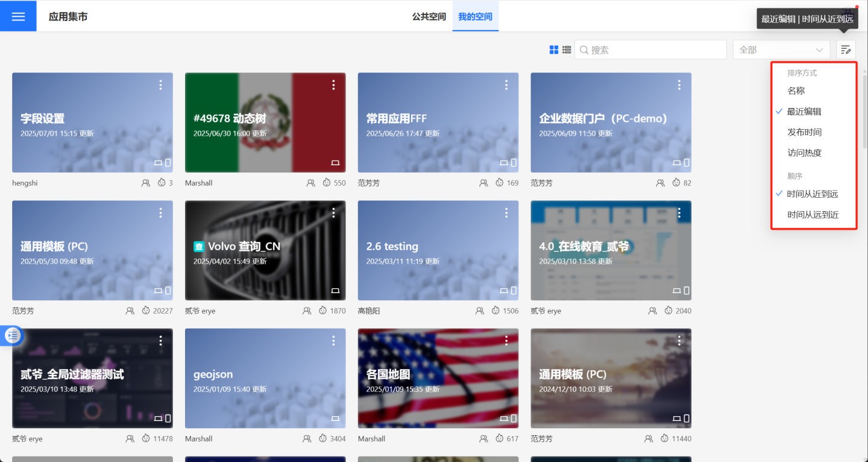Select 发布时间 sort method
The height and width of the screenshot is (462, 868).
[804, 132]
